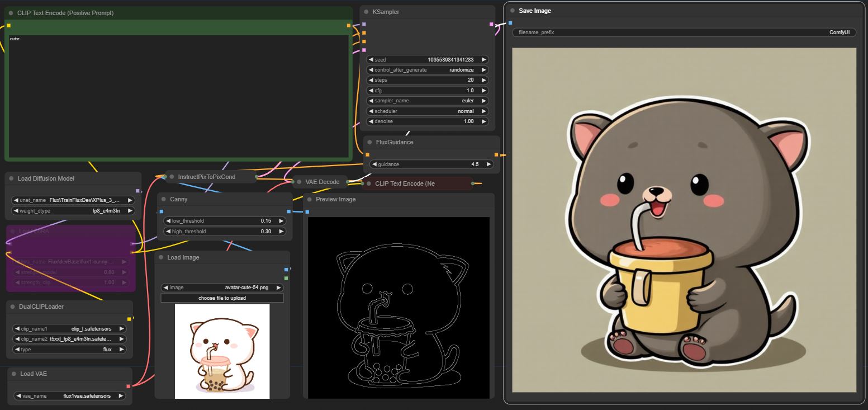Click the positive prompt conditioning output connector

tap(349, 26)
